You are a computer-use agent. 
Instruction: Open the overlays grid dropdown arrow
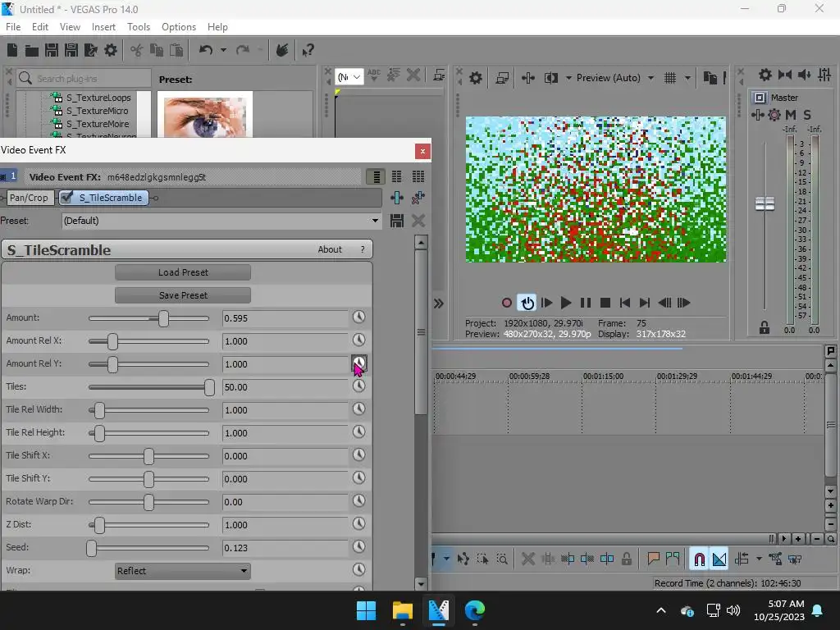click(687, 78)
